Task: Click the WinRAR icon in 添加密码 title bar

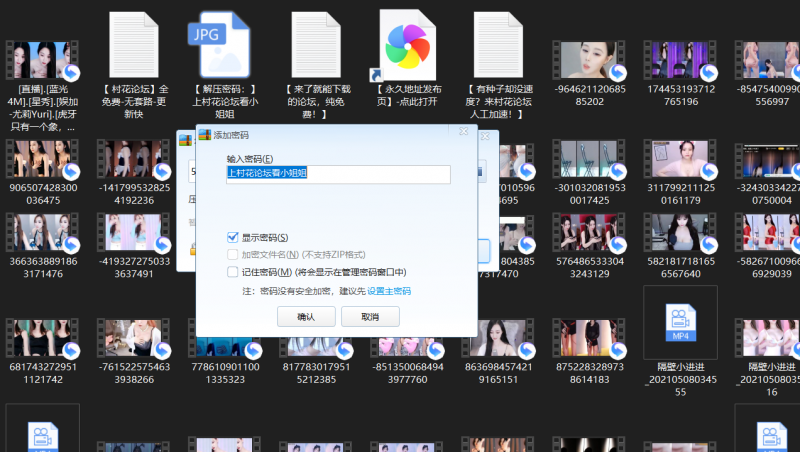Action: point(204,133)
